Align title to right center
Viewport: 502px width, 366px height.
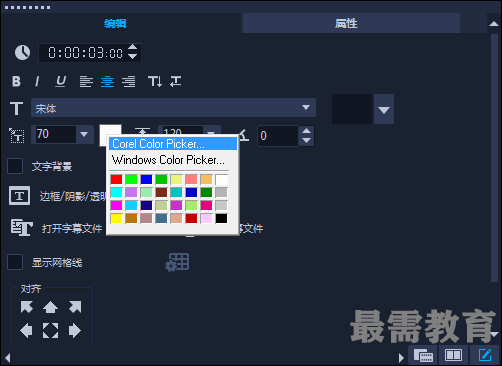point(75,331)
